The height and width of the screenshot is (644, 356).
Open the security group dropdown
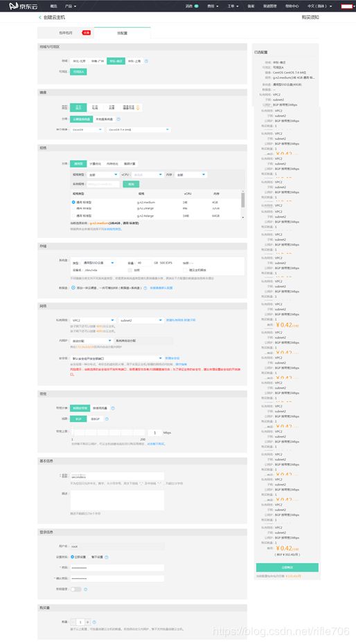117,358
